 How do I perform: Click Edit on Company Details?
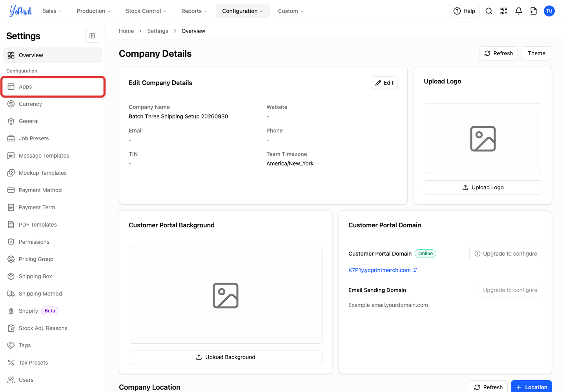[384, 83]
